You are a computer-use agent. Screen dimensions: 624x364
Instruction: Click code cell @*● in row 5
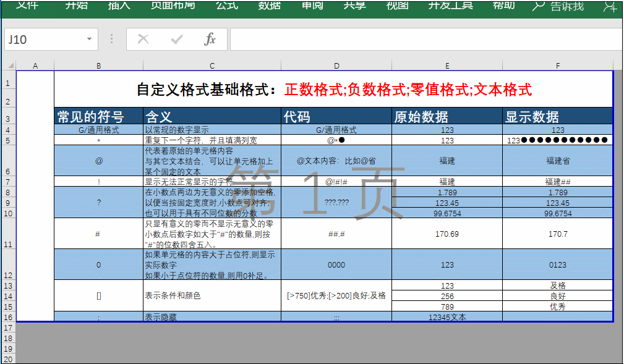coord(336,140)
